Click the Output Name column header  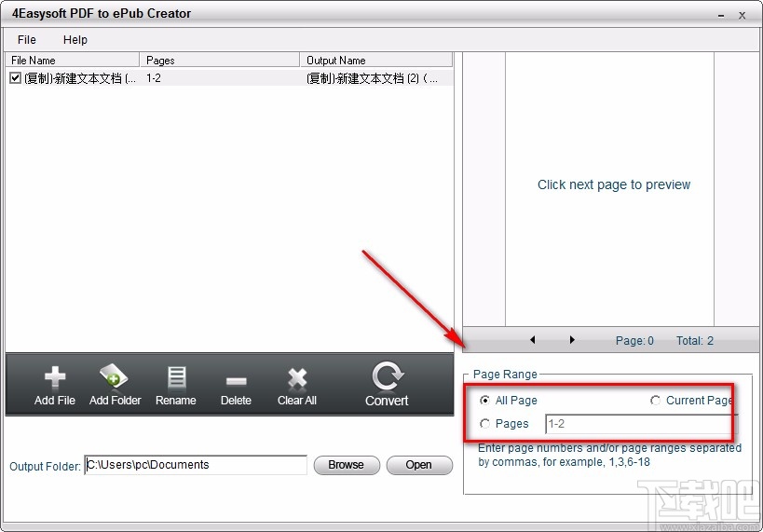tap(376, 61)
